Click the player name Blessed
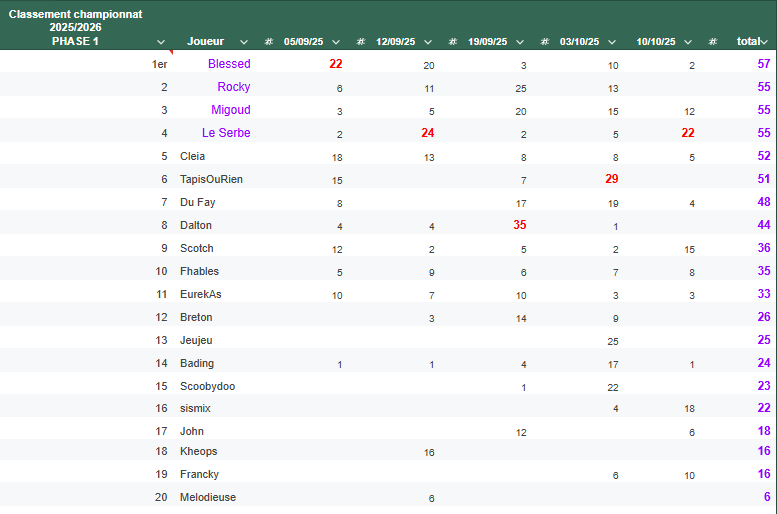 pos(229,64)
